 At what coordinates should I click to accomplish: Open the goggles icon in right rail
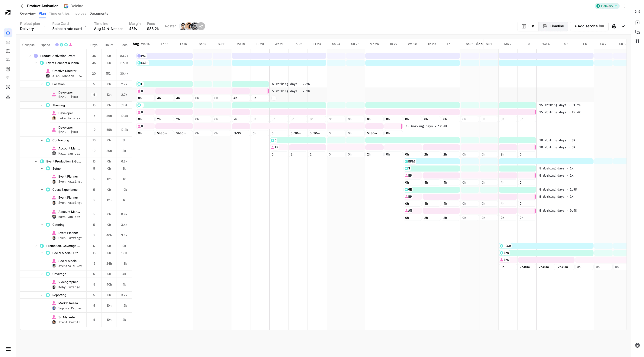637,11
